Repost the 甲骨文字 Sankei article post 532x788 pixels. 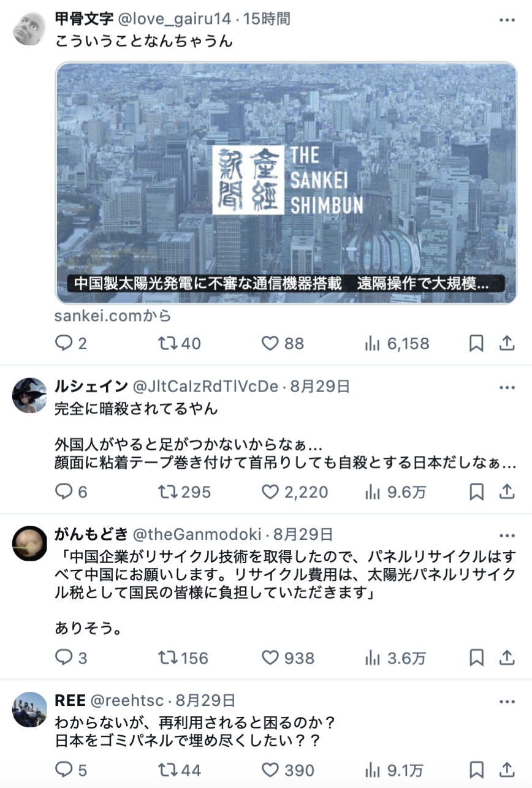click(179, 344)
